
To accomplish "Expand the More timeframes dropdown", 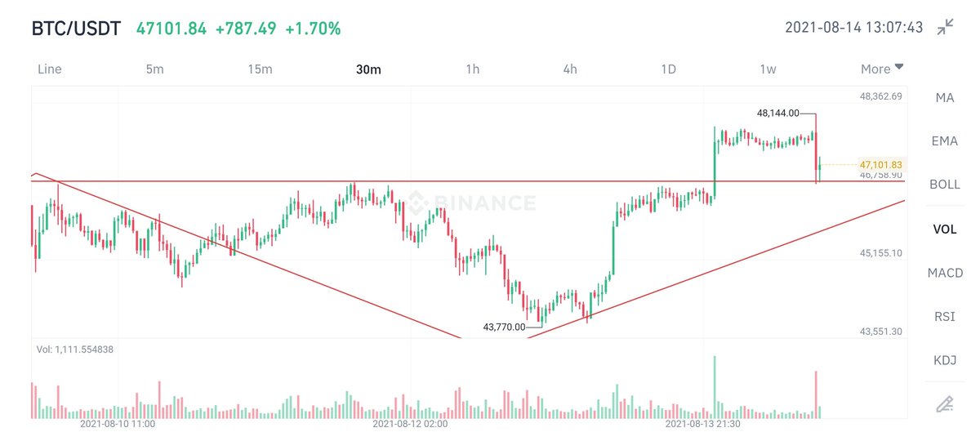I will pyautogui.click(x=882, y=69).
